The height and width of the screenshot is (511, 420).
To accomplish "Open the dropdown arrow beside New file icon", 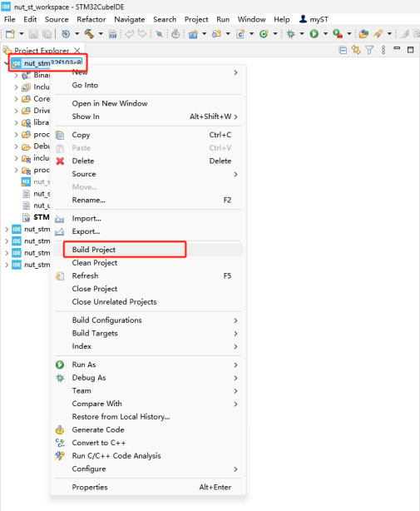I will pos(22,33).
